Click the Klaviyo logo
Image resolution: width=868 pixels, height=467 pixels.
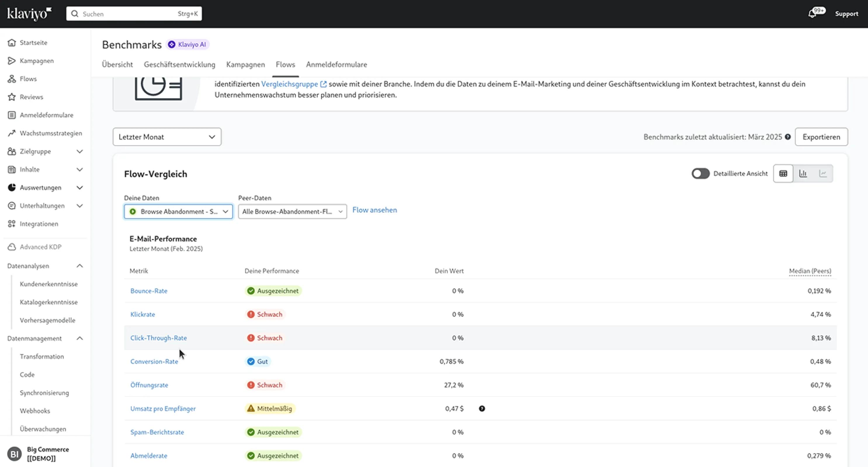coord(29,13)
